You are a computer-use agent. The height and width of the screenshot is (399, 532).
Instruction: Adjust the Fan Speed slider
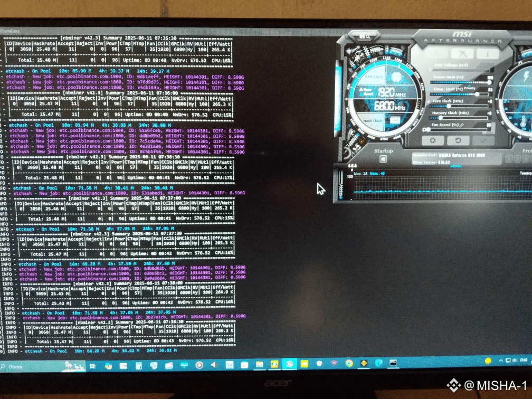click(x=457, y=130)
